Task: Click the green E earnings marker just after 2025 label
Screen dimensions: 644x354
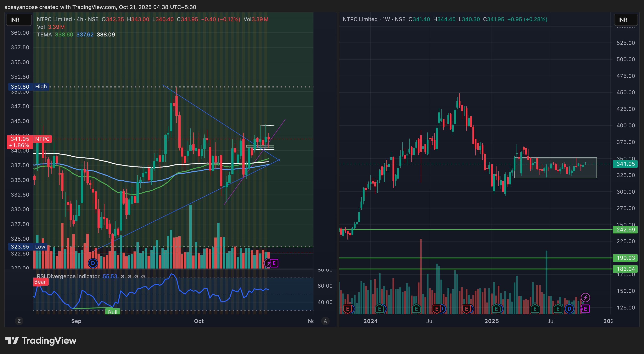Action: pos(496,309)
